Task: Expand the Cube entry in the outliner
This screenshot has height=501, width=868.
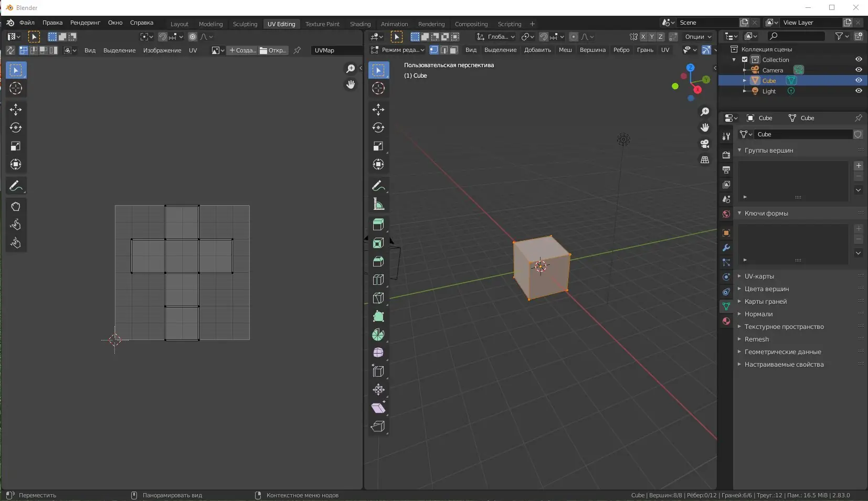Action: 744,81
